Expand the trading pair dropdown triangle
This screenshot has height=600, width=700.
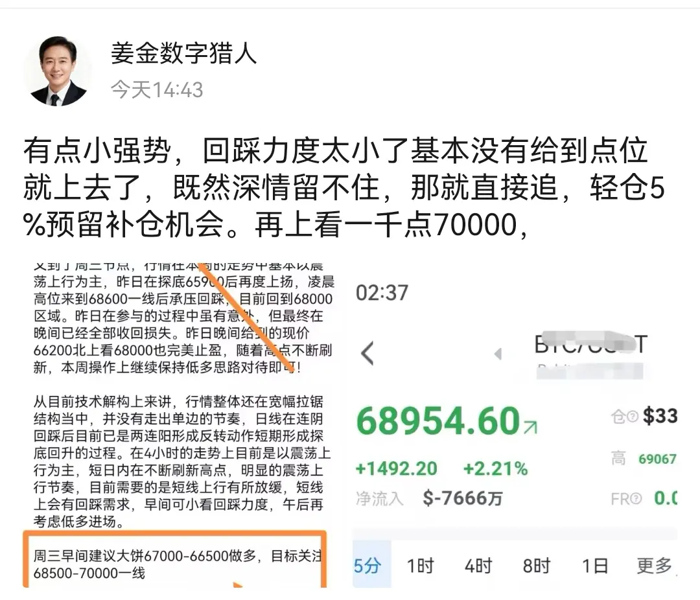[x=498, y=354]
